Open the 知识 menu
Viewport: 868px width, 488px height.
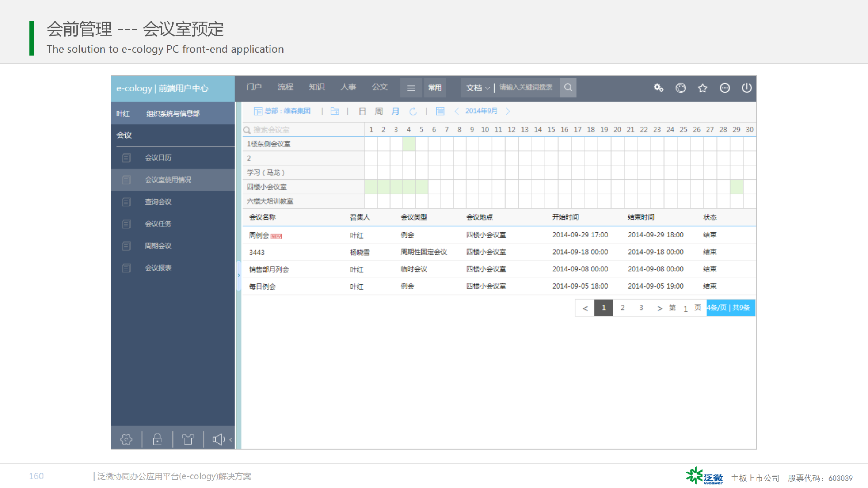click(317, 87)
